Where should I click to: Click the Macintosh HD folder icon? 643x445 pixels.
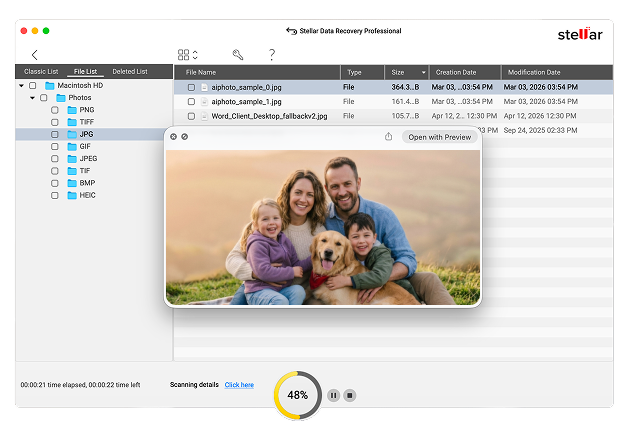point(50,86)
